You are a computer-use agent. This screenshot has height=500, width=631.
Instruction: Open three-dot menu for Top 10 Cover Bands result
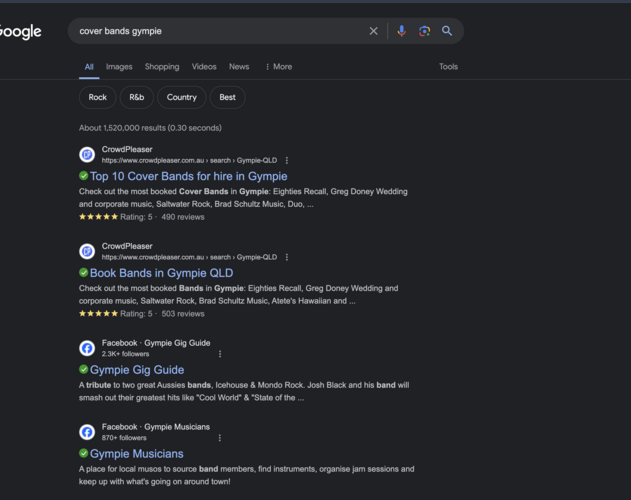click(287, 161)
